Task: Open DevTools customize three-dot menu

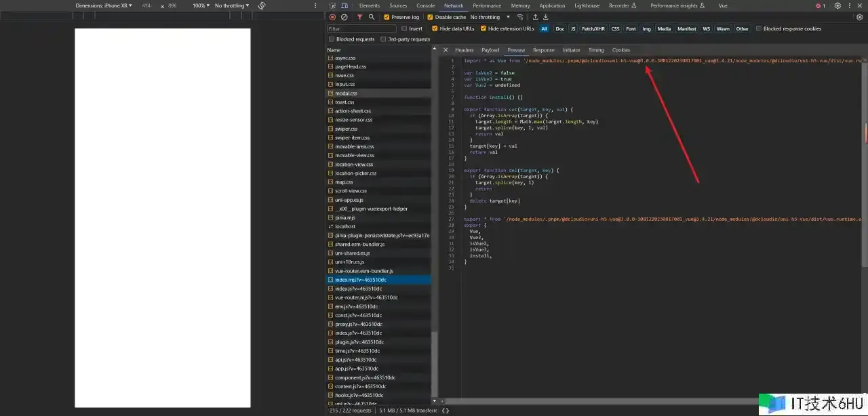Action: pyautogui.click(x=850, y=5)
